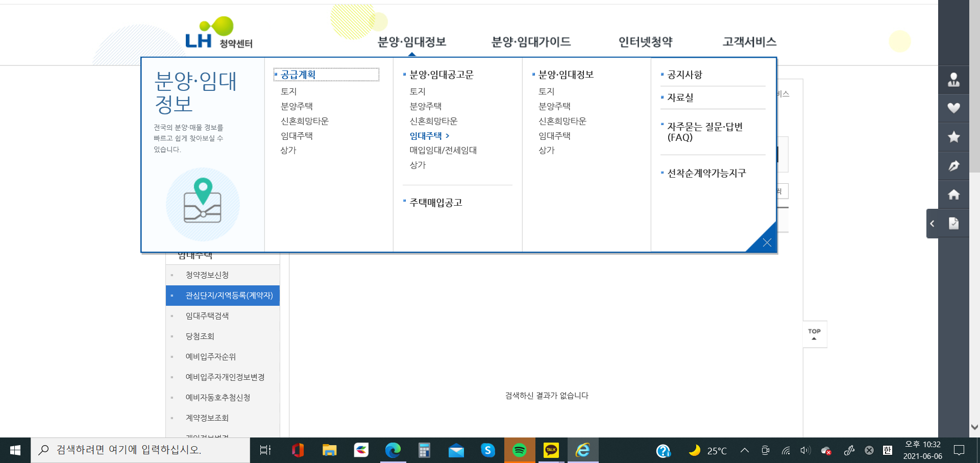This screenshot has height=463, width=980.
Task: Open 주택매입공고 link
Action: (436, 203)
